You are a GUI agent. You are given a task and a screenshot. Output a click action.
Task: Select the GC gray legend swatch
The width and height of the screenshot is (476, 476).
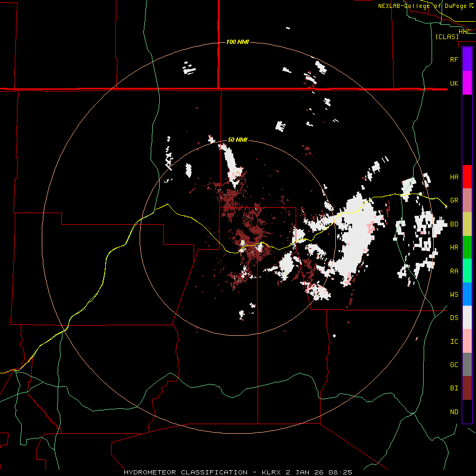coord(467,364)
